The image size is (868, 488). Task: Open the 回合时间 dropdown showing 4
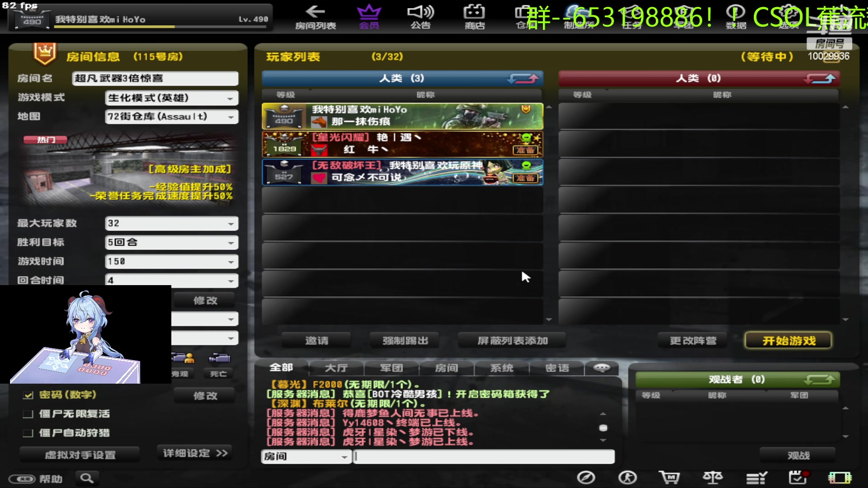coord(171,280)
